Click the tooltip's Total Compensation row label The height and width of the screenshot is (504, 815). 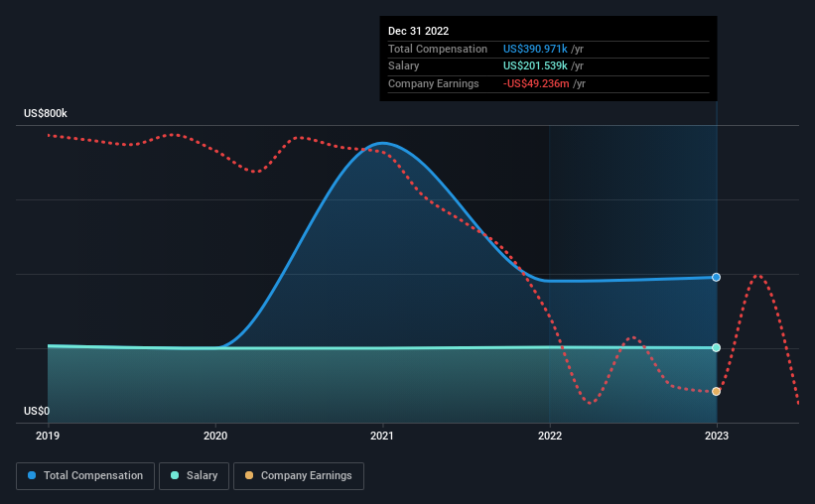point(438,49)
